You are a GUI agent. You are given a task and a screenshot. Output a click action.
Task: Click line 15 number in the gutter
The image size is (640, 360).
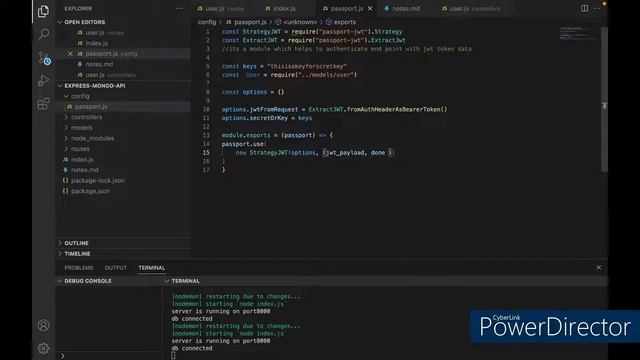click(206, 153)
